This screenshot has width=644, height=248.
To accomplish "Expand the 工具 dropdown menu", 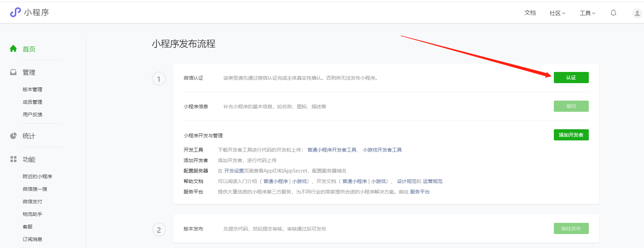I will 587,13.
